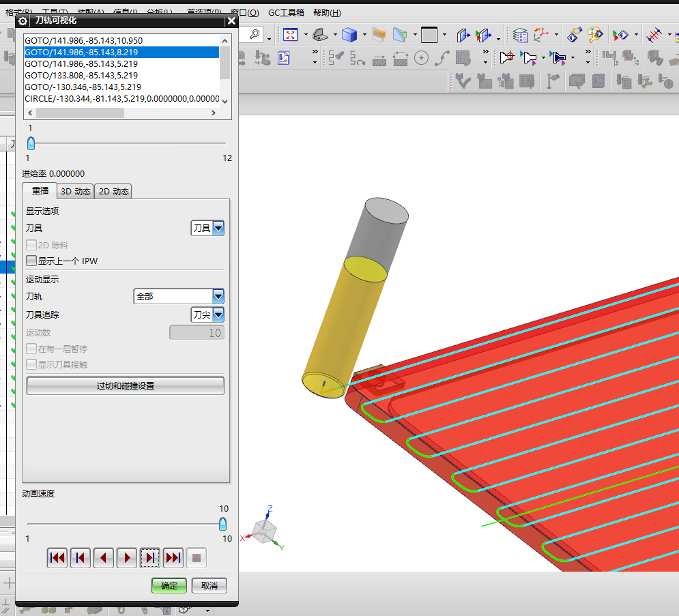Toggle the 2D 除料 checkbox
This screenshot has width=679, height=616.
pyautogui.click(x=31, y=245)
